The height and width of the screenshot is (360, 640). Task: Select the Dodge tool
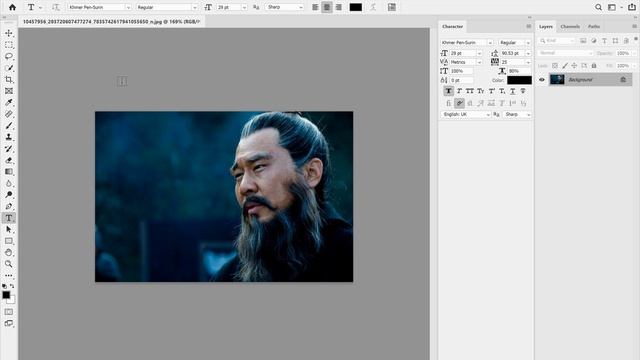(9, 195)
